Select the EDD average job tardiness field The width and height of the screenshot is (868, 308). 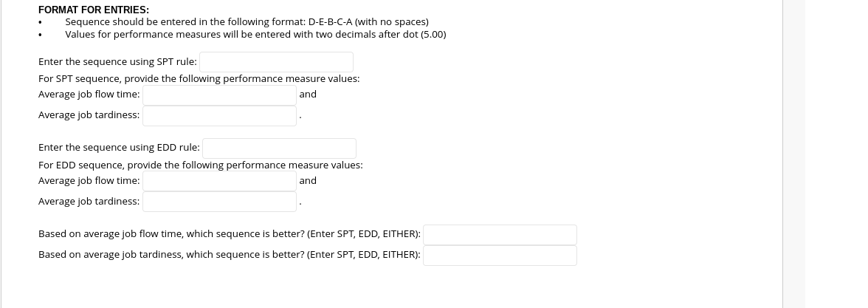pos(219,202)
